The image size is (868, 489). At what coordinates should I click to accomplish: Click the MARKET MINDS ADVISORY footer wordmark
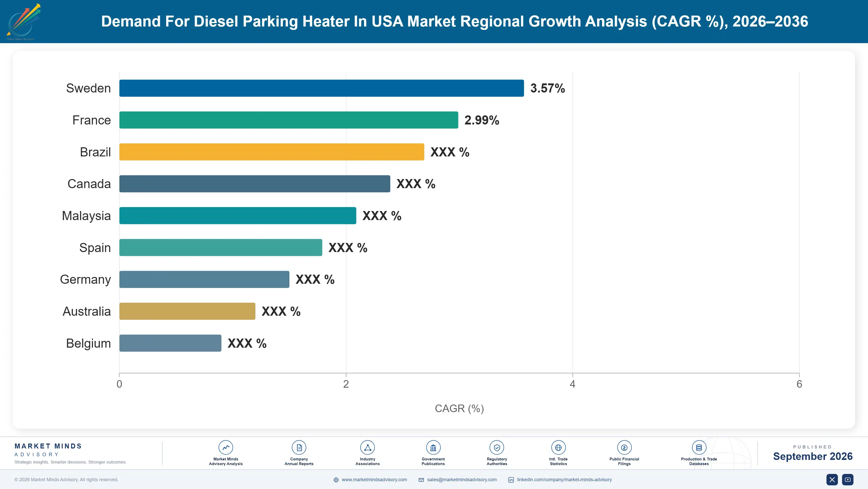(48, 450)
